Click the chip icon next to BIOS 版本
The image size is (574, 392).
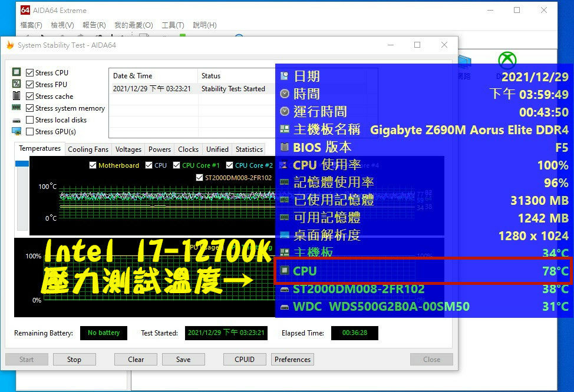point(285,147)
